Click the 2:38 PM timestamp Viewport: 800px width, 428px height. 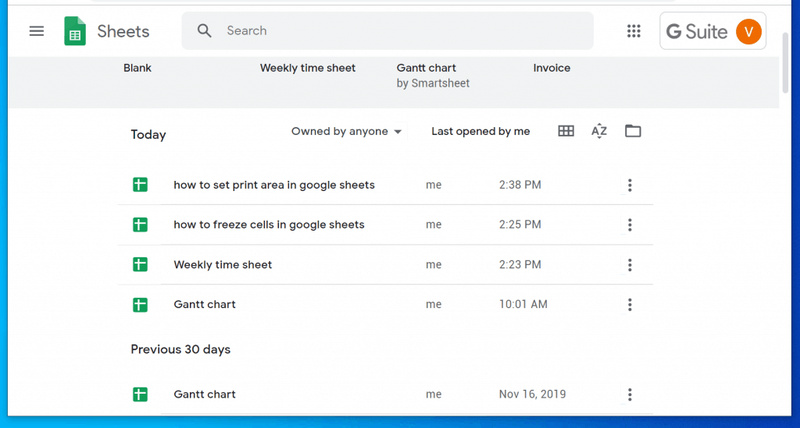pos(520,185)
